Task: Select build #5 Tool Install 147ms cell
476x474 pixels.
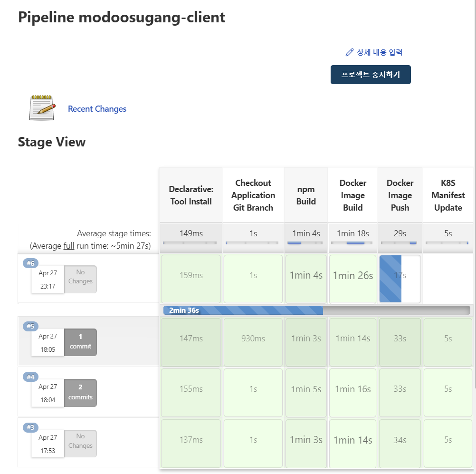Action: 191,342
